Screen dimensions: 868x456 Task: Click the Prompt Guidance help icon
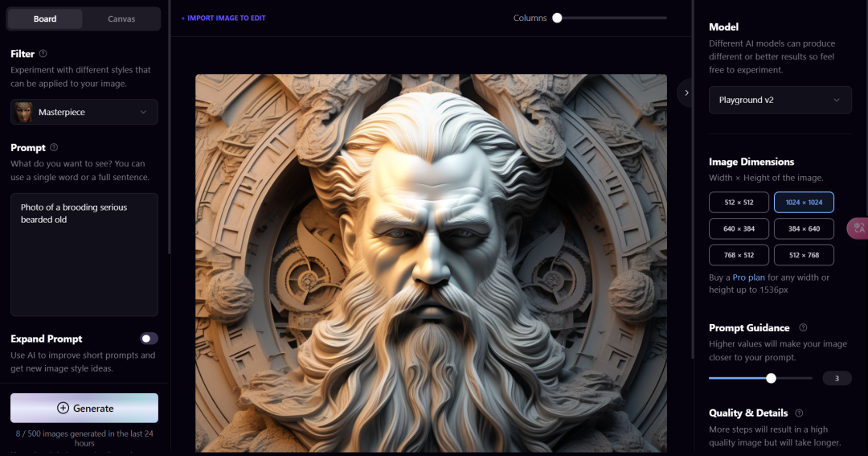point(803,327)
